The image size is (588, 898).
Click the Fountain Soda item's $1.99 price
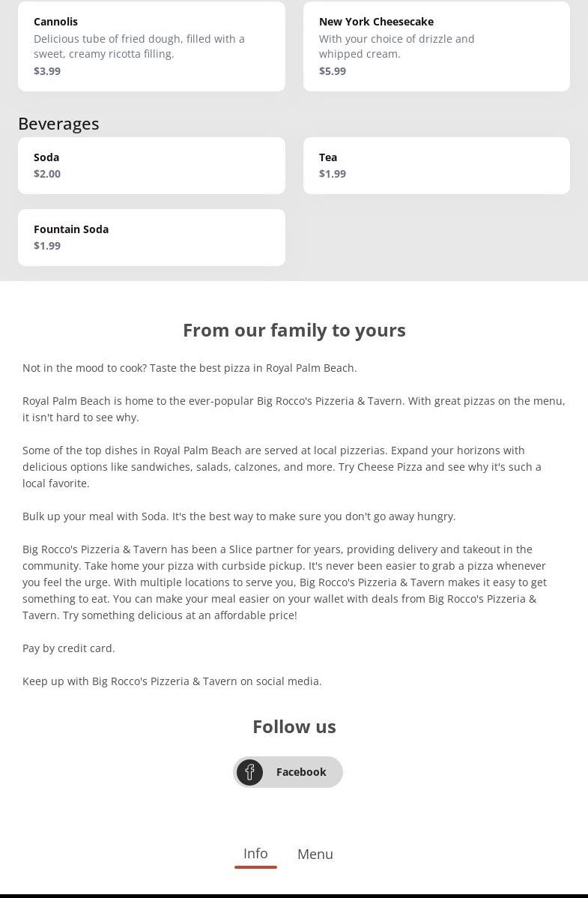click(47, 246)
